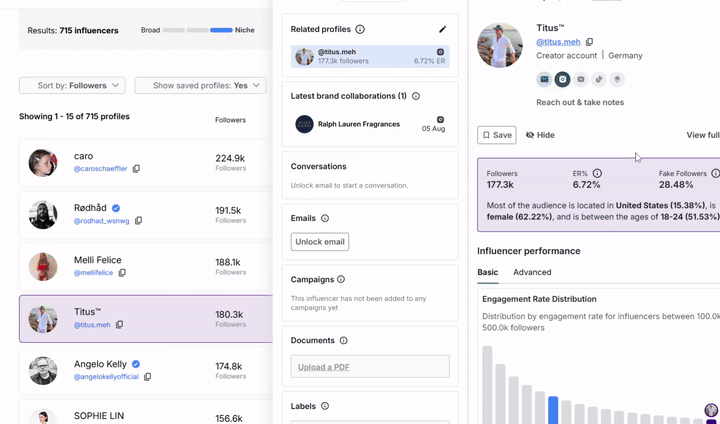Click the info icon next to Documents
This screenshot has height=424, width=720.
(343, 340)
